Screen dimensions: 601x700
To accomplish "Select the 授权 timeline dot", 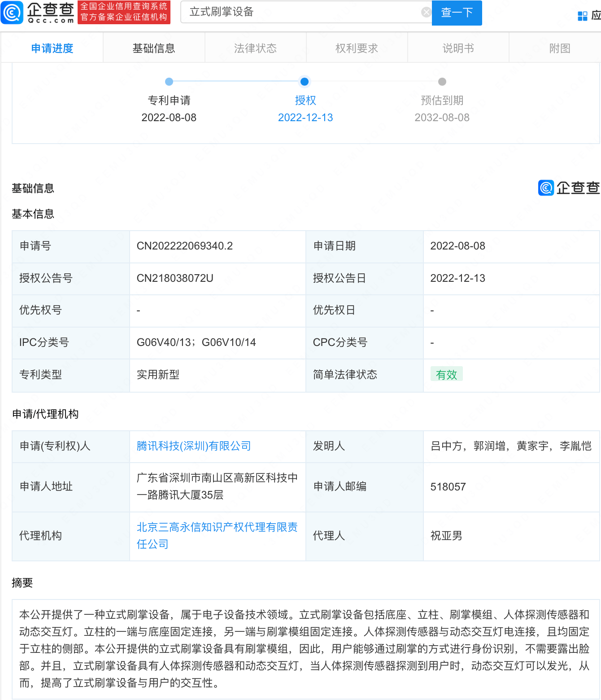I will 305,82.
